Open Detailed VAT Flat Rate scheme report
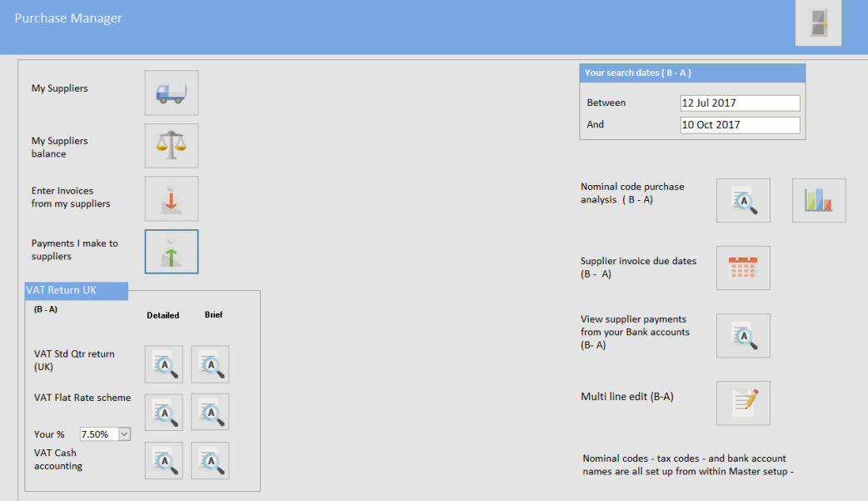 pyautogui.click(x=164, y=413)
